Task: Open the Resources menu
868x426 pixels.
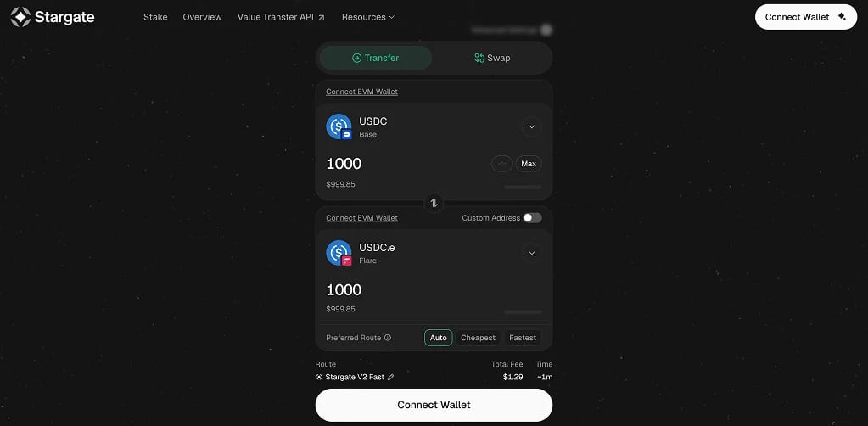Action: point(368,17)
